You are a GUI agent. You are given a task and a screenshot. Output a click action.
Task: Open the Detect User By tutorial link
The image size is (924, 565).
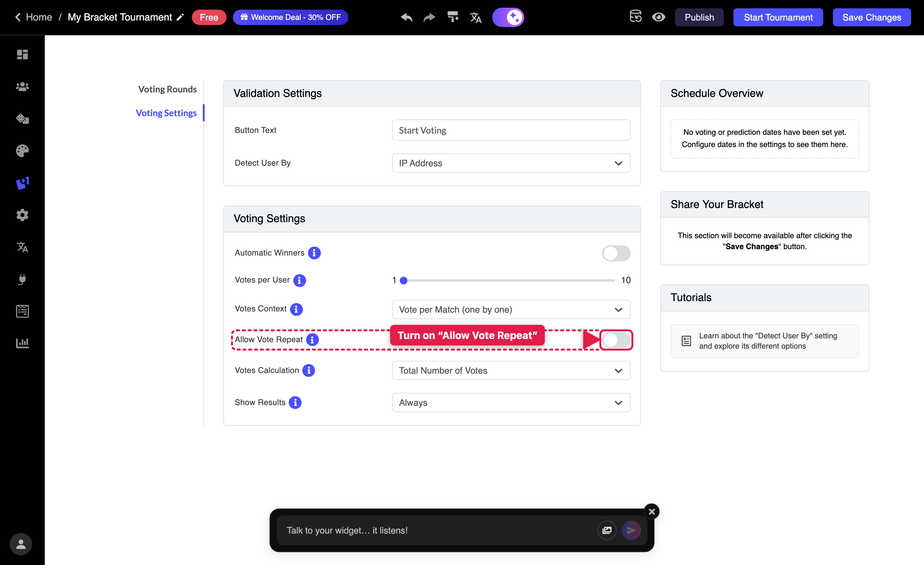point(764,341)
